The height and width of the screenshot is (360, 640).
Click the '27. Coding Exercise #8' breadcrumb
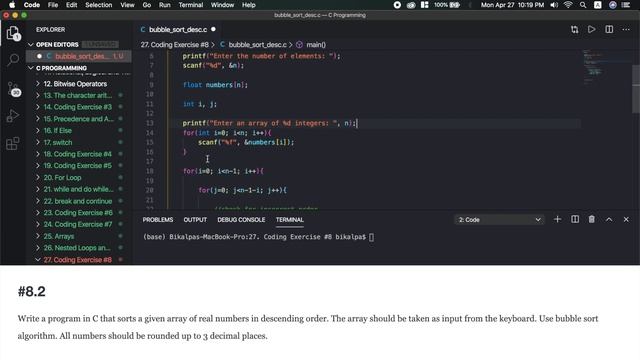point(174,44)
